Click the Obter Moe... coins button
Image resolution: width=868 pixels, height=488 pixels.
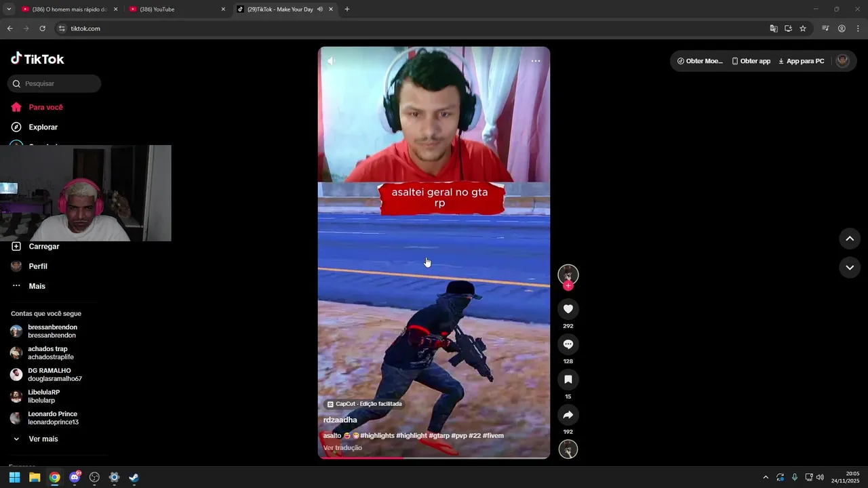point(700,61)
